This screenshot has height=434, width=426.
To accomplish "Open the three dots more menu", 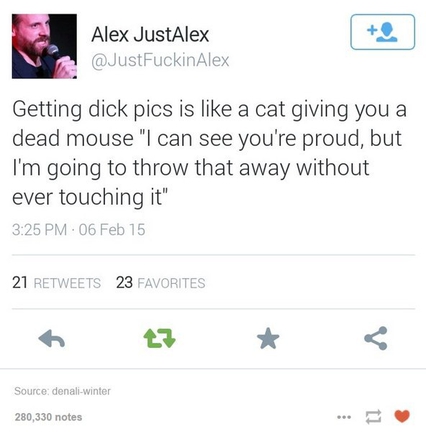I will [343, 417].
